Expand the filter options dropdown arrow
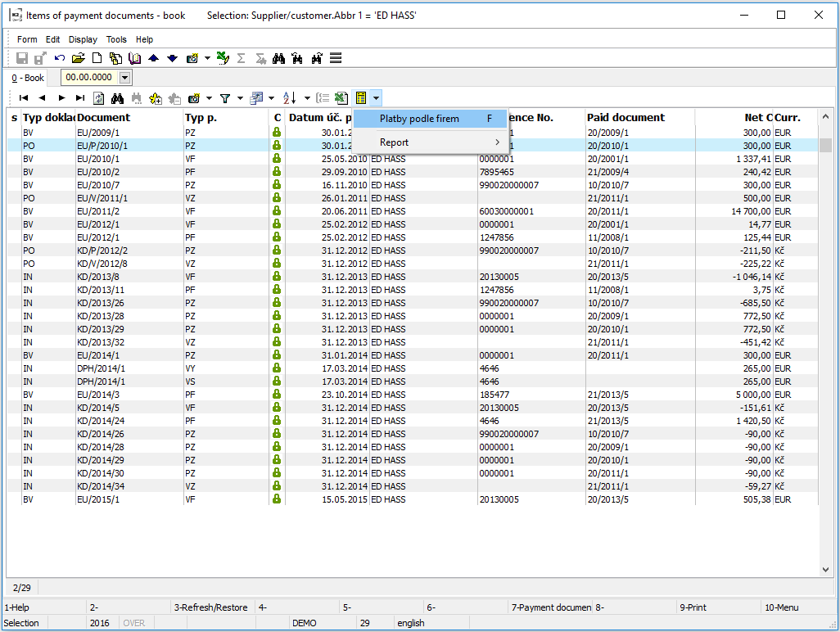 pos(240,98)
